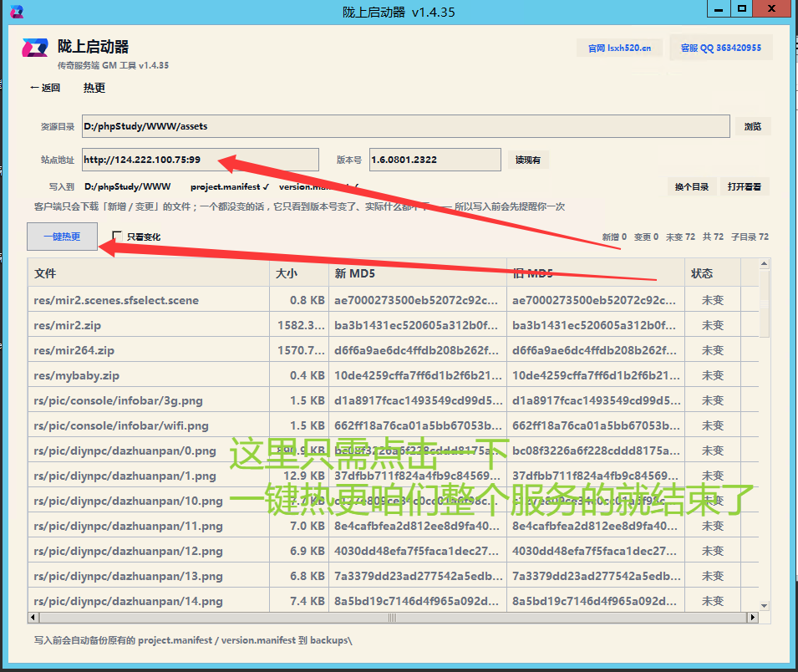
Task: Click the table's scroll up arrow
Action: [x=764, y=264]
